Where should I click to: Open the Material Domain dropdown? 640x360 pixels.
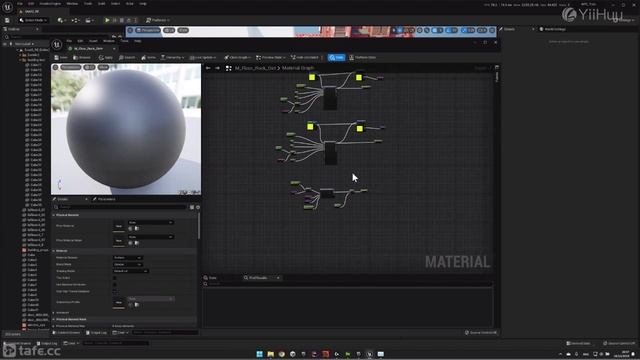tap(127, 258)
